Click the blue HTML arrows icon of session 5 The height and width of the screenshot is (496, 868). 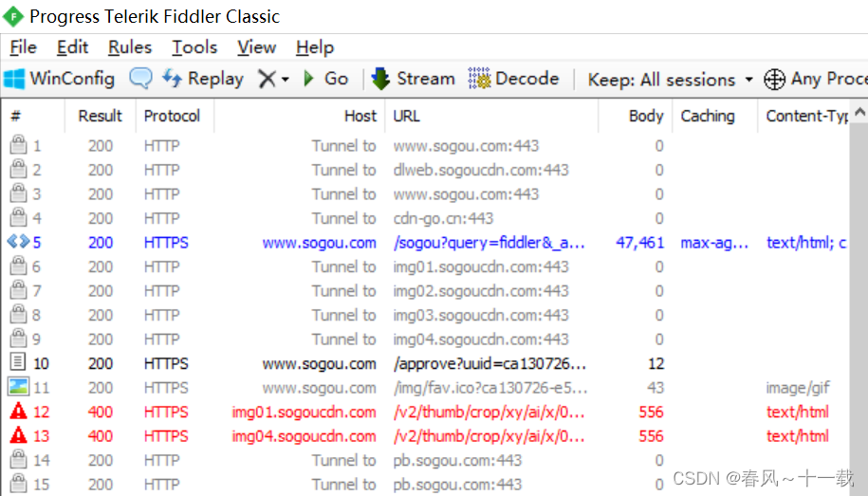(x=18, y=242)
